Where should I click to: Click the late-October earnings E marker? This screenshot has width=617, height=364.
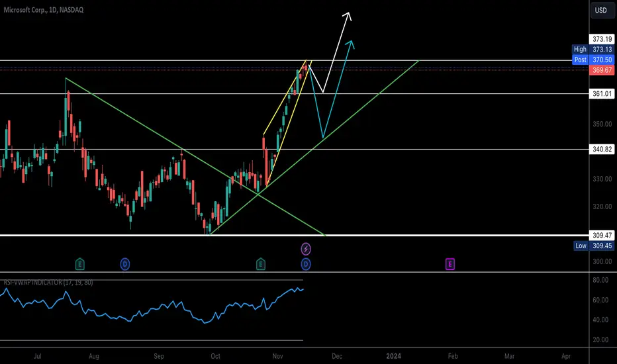(260, 264)
